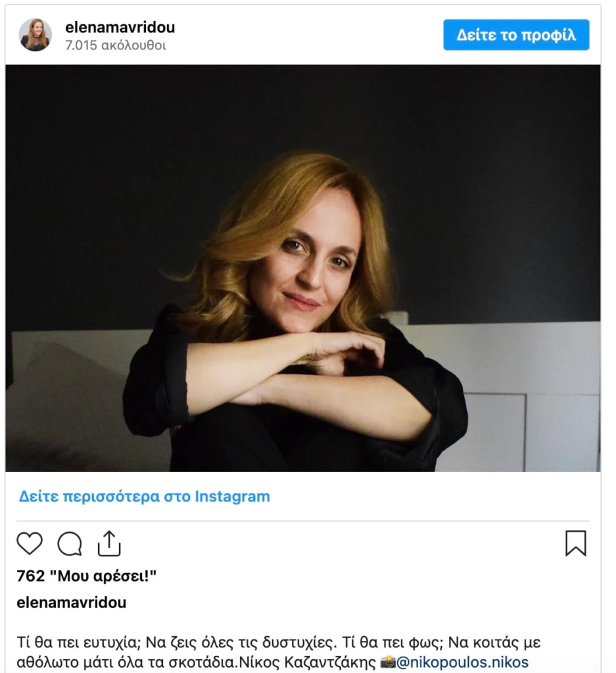Open comments via the speech bubble icon
Viewport: 616px width, 673px height.
70,544
